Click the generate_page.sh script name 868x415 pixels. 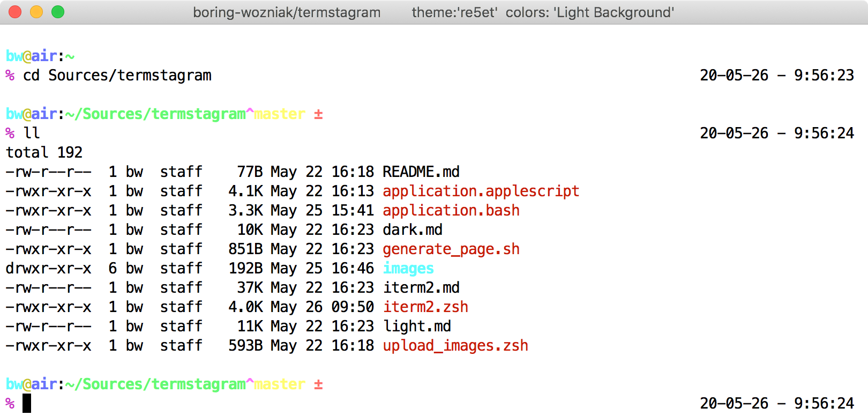pos(451,249)
